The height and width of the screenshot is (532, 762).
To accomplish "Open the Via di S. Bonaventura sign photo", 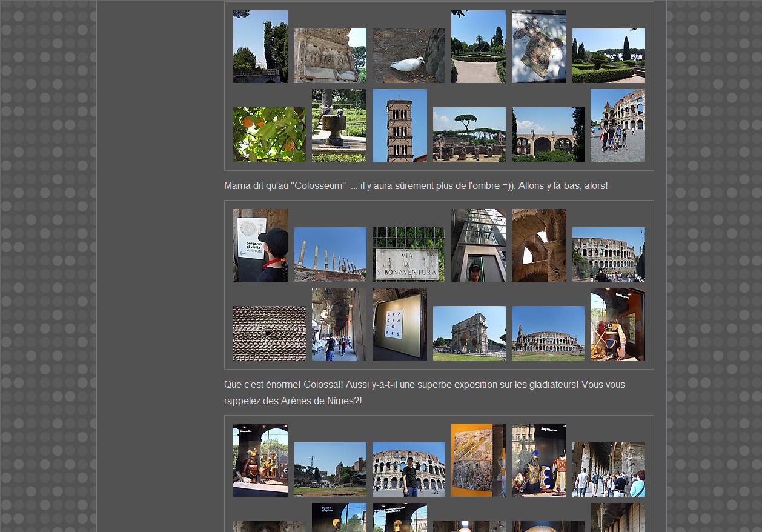I will coord(408,254).
